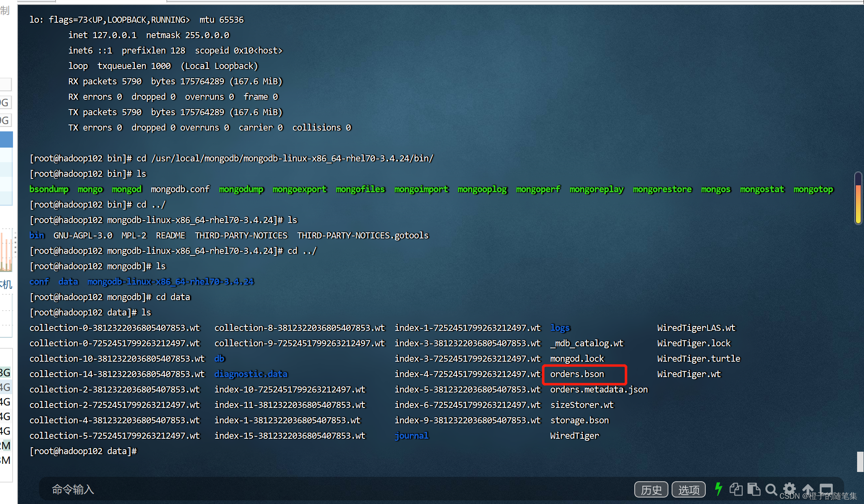Click the green mongodump executable name

pyautogui.click(x=241, y=189)
